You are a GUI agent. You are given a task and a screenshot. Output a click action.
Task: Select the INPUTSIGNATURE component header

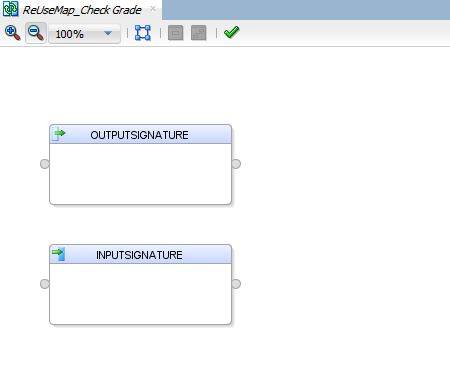coord(140,255)
